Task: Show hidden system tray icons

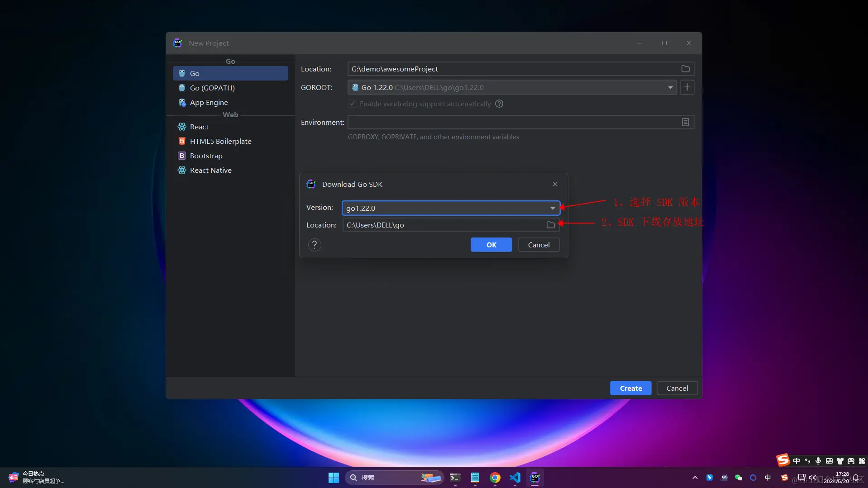Action: click(x=695, y=478)
